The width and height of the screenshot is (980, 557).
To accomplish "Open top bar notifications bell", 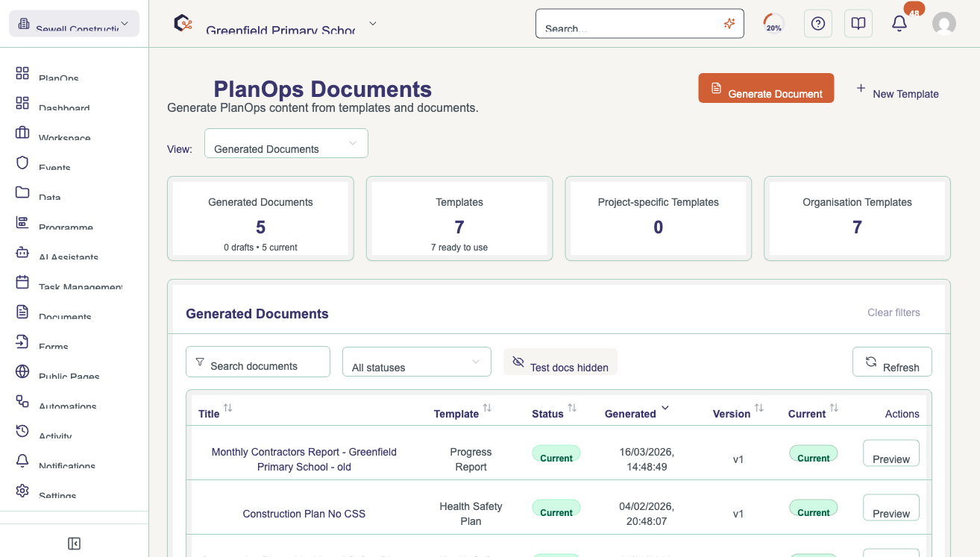I will point(899,24).
